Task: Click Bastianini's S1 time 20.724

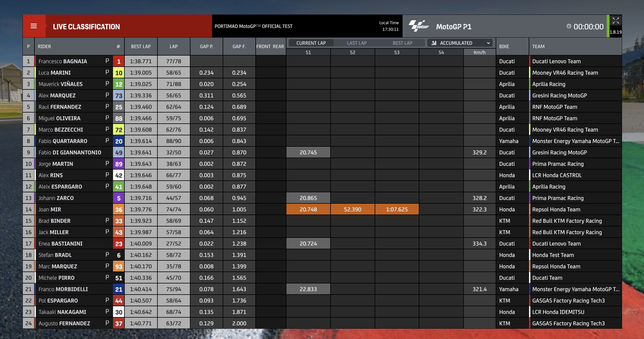Action: click(x=308, y=244)
